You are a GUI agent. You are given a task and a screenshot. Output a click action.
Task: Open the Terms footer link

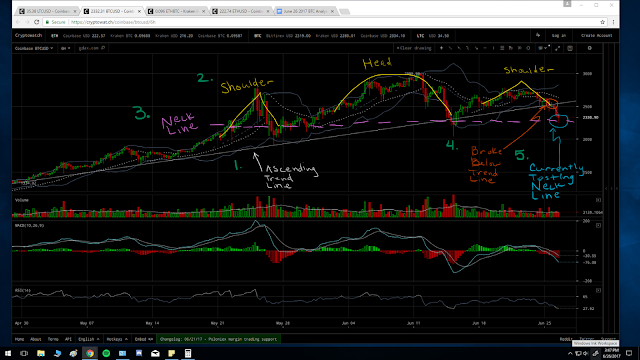[x=53, y=339]
